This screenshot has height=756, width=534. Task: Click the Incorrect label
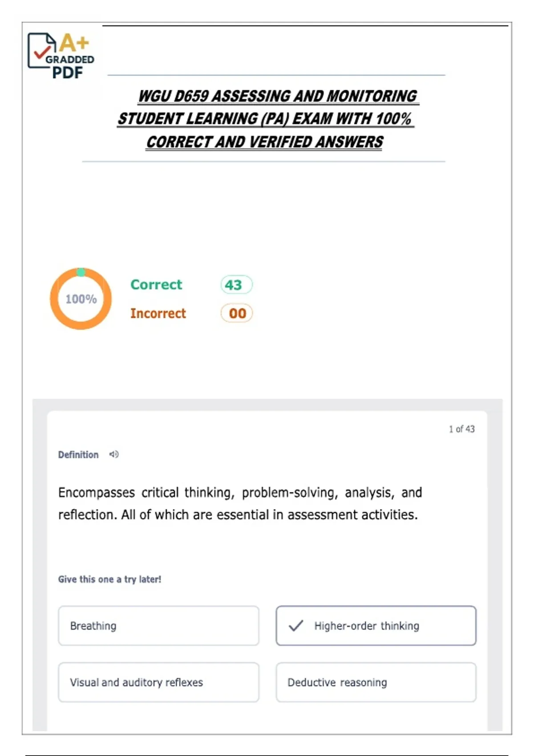click(158, 313)
